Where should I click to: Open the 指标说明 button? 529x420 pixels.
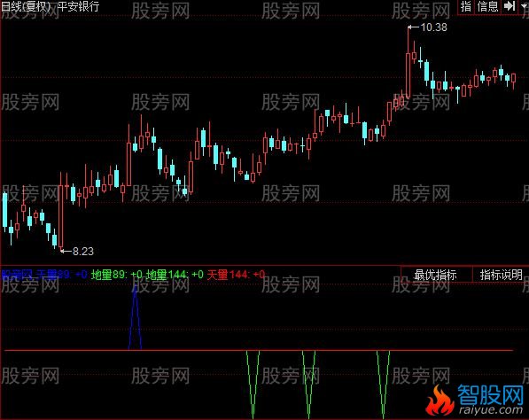click(x=501, y=275)
